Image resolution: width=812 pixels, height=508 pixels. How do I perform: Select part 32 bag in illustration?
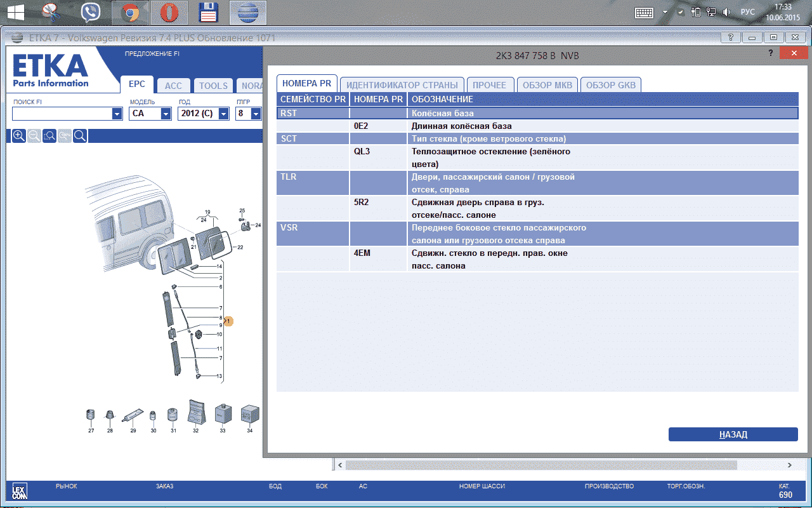195,413
